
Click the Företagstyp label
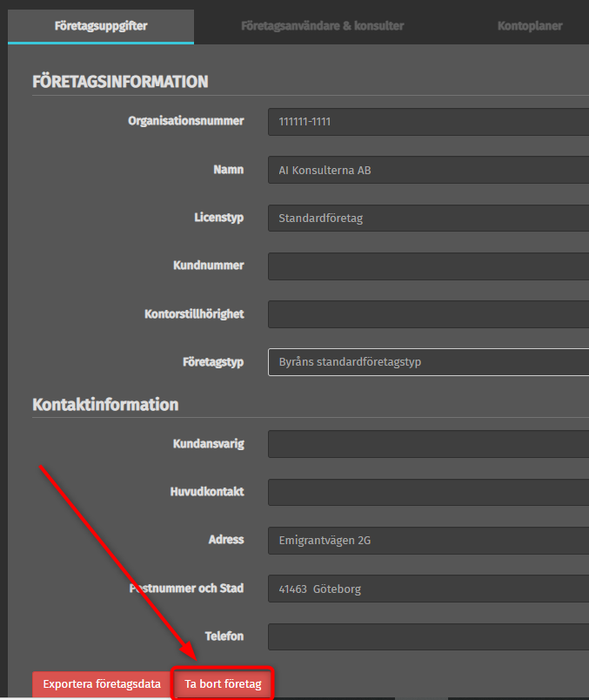[x=213, y=361]
